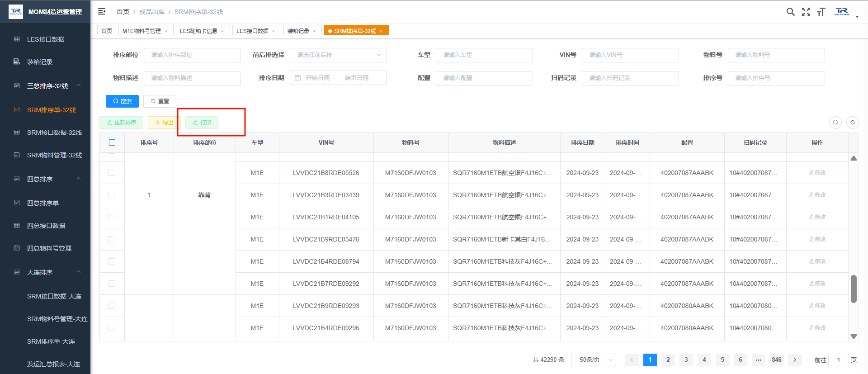Close the LES接口数据 tab
This screenshot has height=374, width=868.
click(x=274, y=31)
